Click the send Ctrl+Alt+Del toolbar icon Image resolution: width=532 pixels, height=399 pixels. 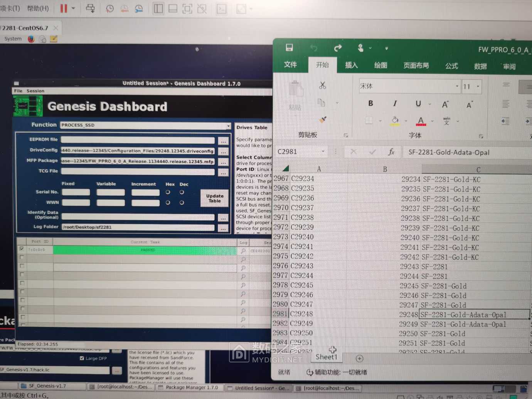[x=90, y=8]
